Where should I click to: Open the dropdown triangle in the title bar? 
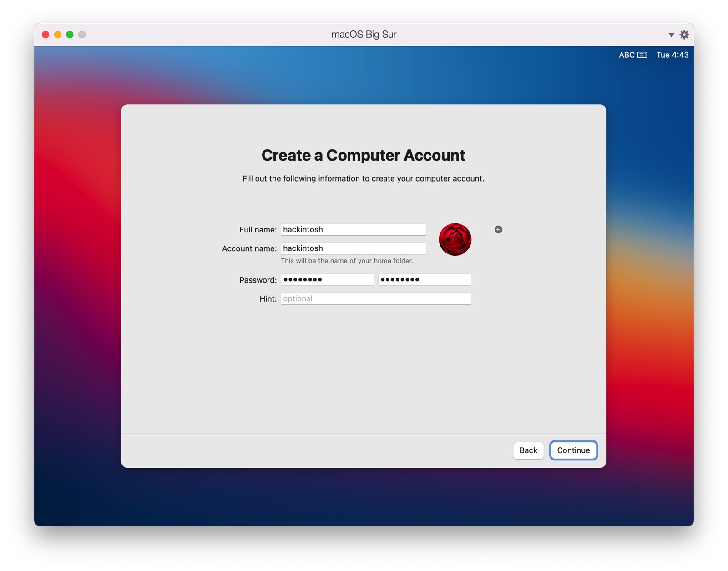coord(671,35)
